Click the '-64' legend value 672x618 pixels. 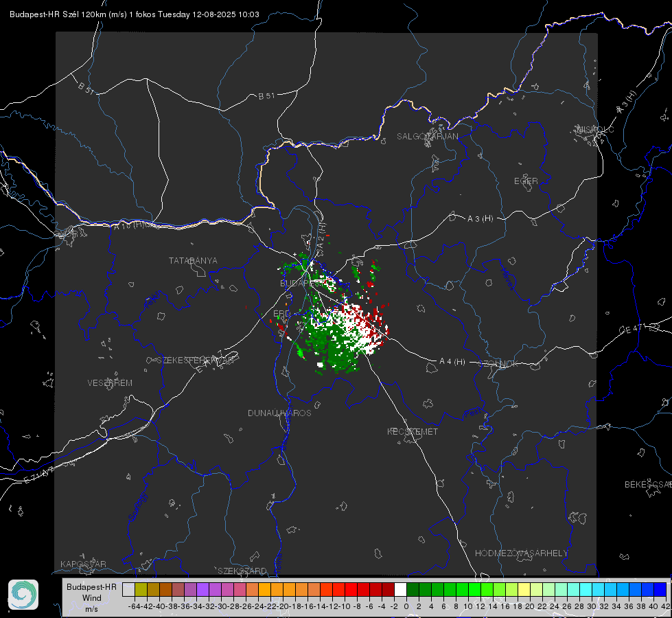(134, 606)
